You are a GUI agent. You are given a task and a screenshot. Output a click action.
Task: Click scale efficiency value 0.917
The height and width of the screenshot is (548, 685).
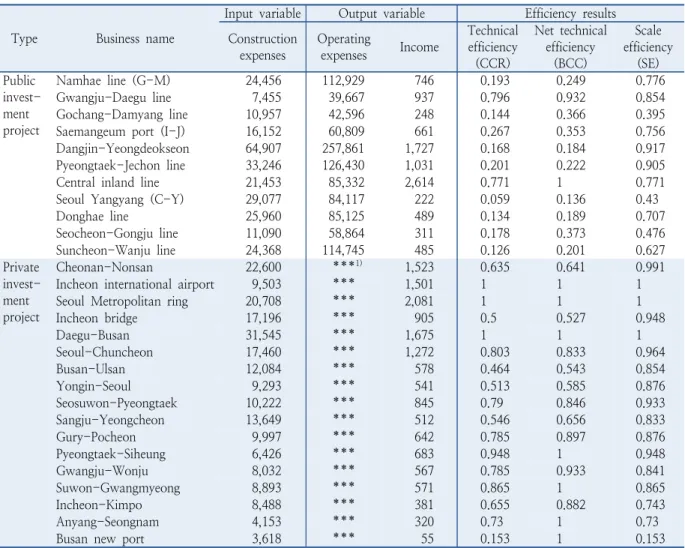[x=650, y=149]
